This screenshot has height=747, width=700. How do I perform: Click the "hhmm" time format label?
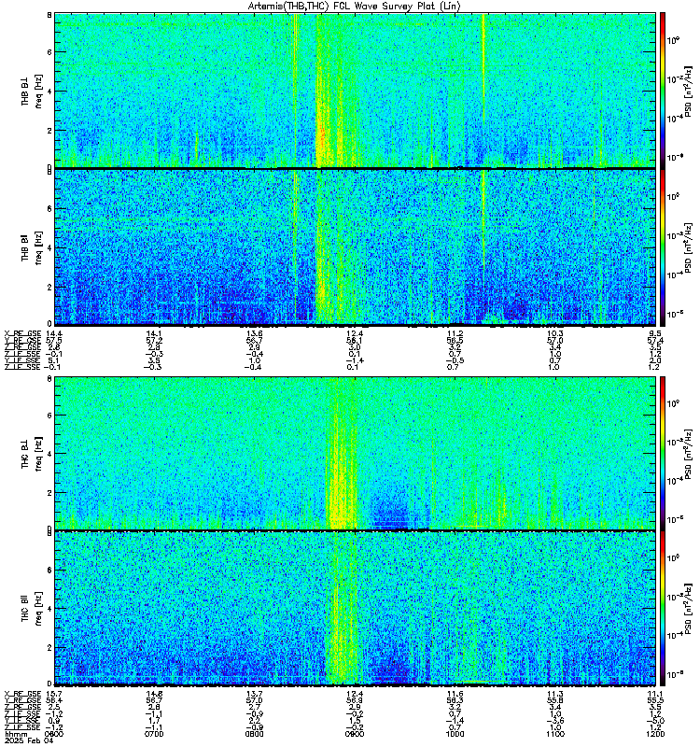point(17,734)
